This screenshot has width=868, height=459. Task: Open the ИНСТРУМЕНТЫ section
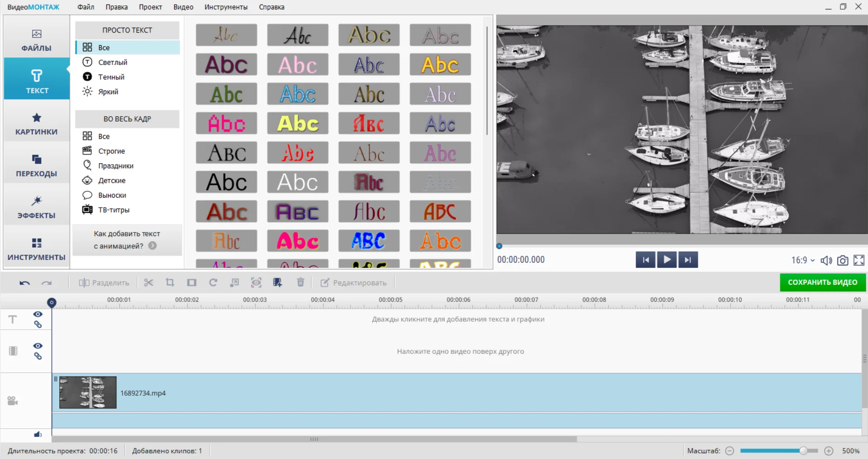(x=37, y=249)
